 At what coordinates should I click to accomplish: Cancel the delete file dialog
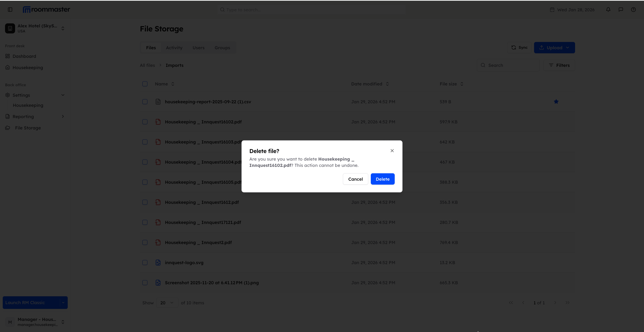point(355,179)
